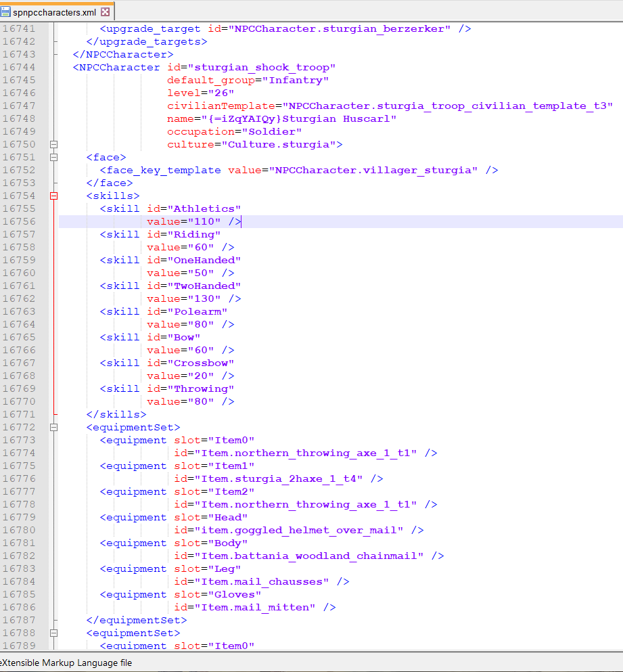
Task: Click the face_key_template villager_sturgia value
Action: coord(373,171)
